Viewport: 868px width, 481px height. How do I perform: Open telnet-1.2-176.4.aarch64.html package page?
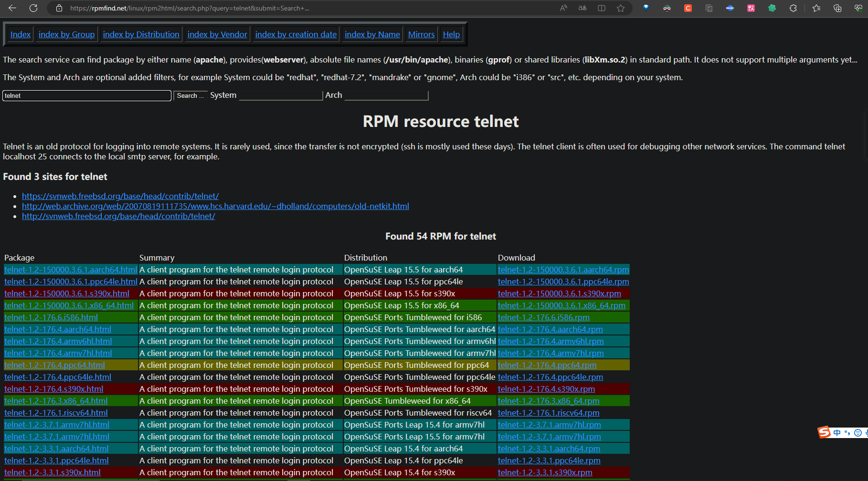tap(58, 329)
